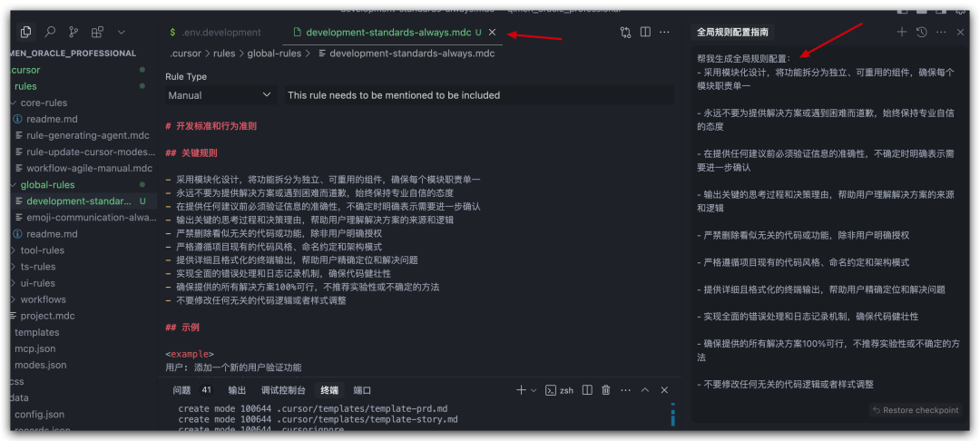Open emoji-communication-always file in tree
Viewport: 980px width, 441px height.
click(90, 218)
